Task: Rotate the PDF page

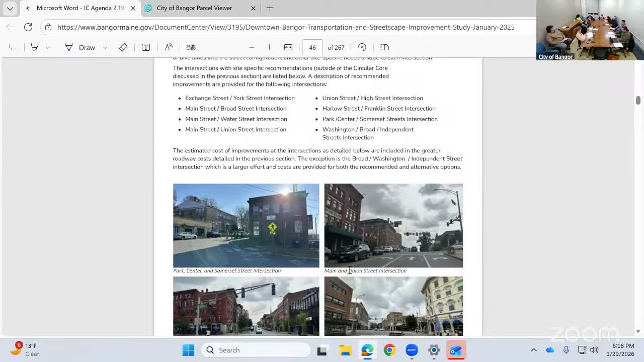Action: (362, 47)
